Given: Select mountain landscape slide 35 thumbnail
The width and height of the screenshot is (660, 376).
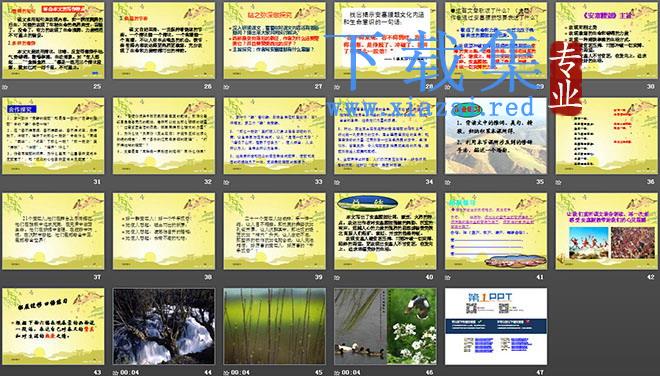Looking at the screenshot, I should [496, 136].
